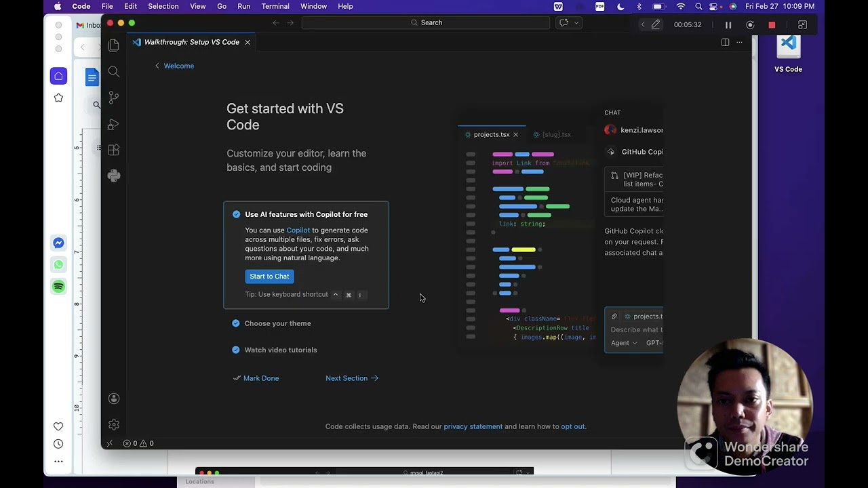Screen dimensions: 868x488
Task: Open errors and warnings count in status bar
Action: point(138,443)
